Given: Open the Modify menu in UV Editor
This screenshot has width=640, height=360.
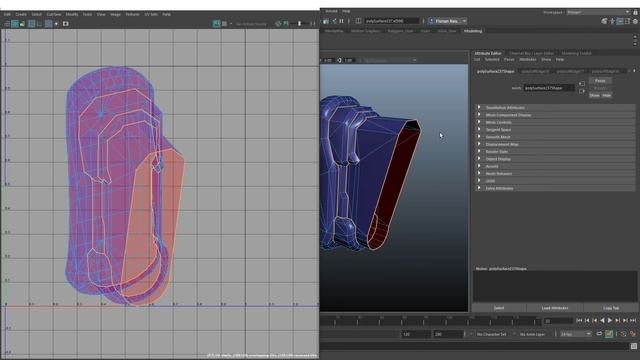Looking at the screenshot, I should click(x=72, y=14).
